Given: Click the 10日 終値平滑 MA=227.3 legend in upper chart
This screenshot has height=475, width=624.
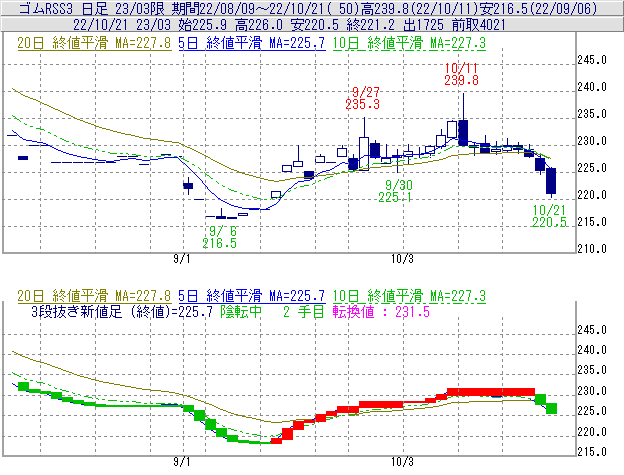Looking at the screenshot, I should coord(409,43).
